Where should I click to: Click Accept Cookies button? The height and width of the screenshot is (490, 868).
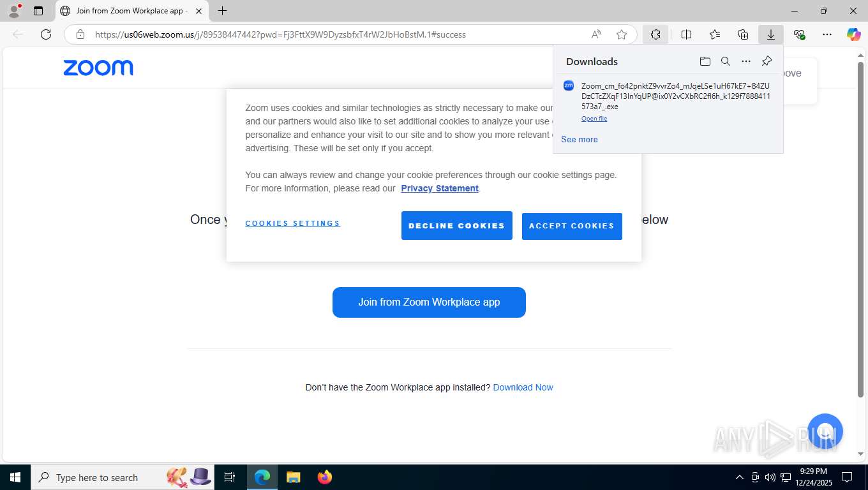572,226
